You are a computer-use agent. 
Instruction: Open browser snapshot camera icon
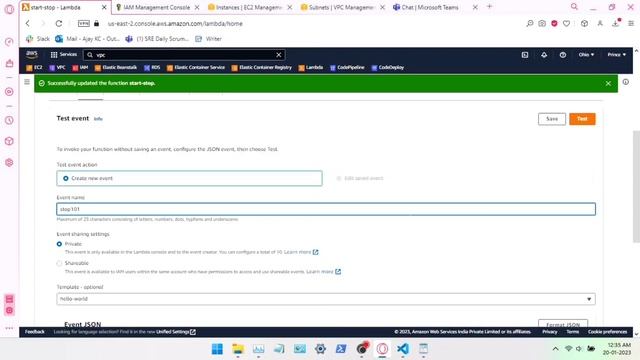542,24
